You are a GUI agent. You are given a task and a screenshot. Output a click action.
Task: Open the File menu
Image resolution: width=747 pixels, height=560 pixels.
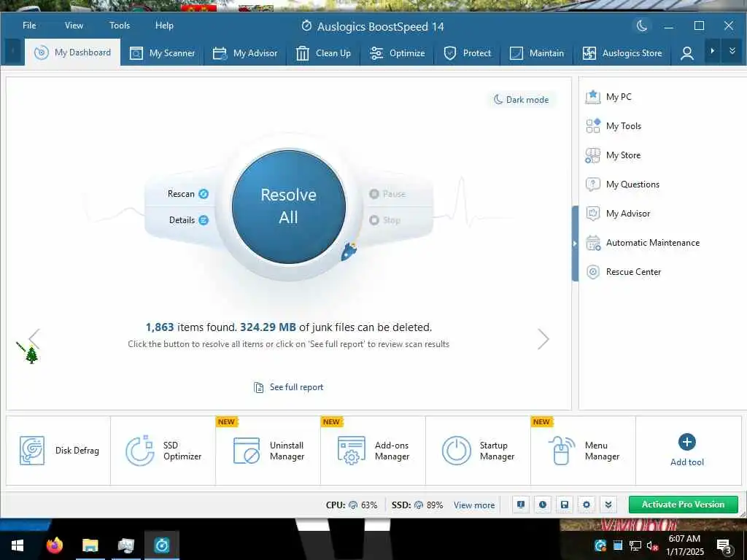pyautogui.click(x=29, y=26)
